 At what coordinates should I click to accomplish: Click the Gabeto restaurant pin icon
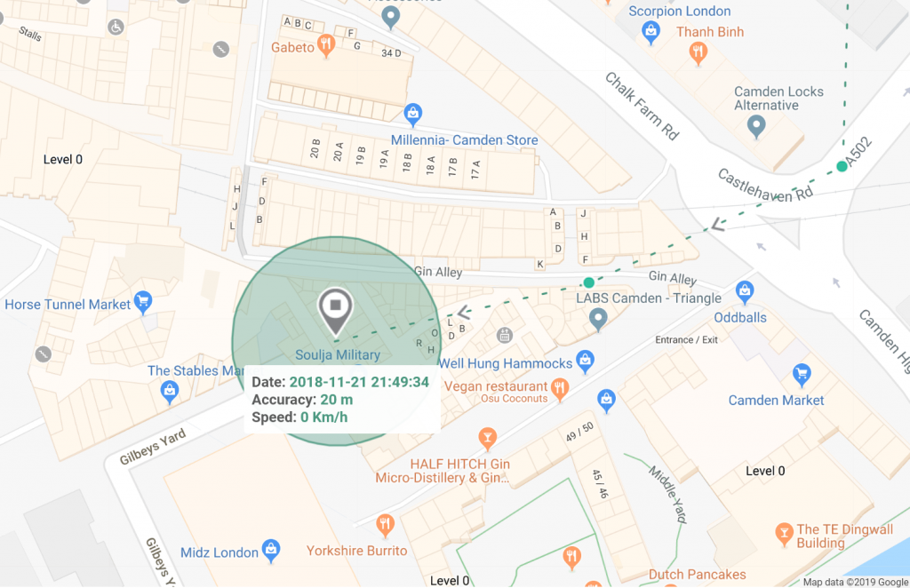(x=326, y=46)
